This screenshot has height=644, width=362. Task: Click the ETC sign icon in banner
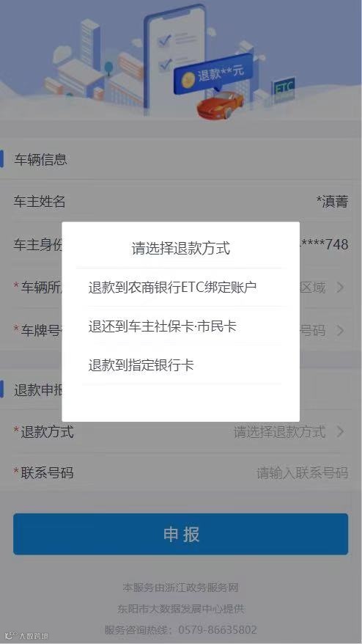coord(284,89)
